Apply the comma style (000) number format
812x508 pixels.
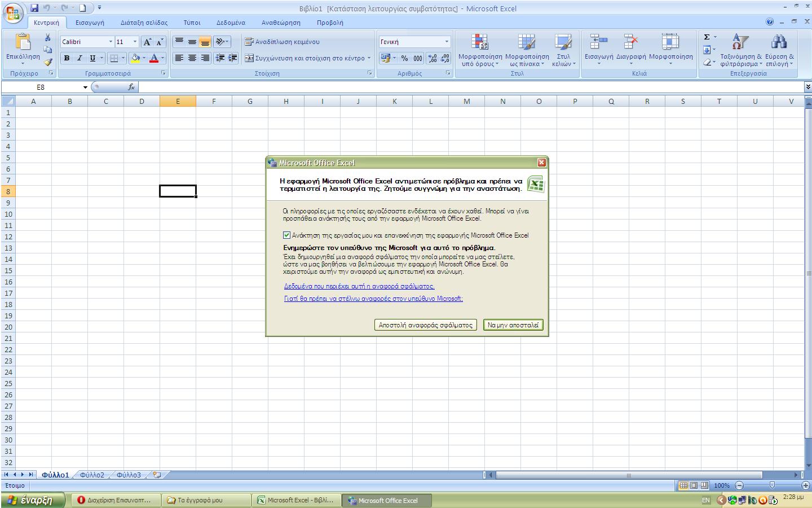[418, 58]
